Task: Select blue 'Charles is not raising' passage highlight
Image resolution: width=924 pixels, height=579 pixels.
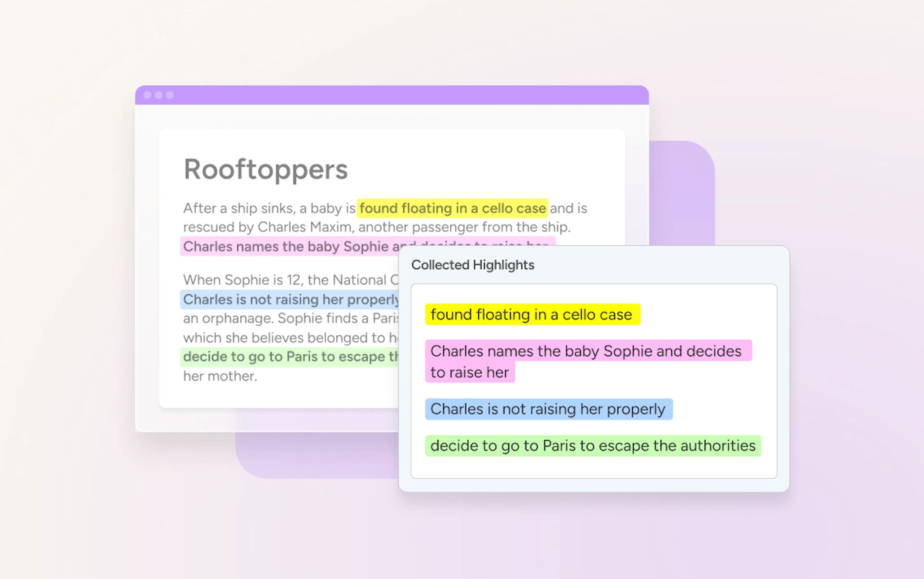Action: [289, 299]
